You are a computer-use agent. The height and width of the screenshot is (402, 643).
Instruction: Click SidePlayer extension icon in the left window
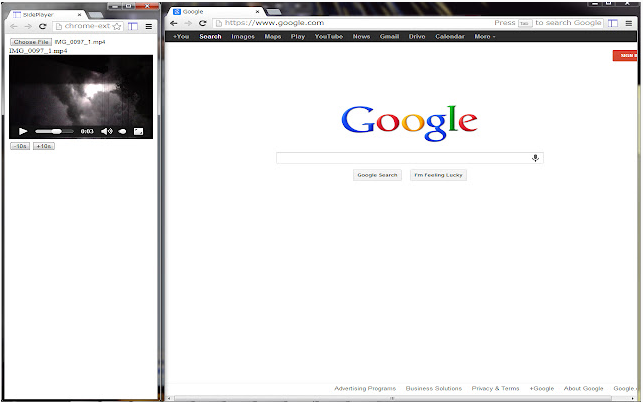[x=133, y=26]
